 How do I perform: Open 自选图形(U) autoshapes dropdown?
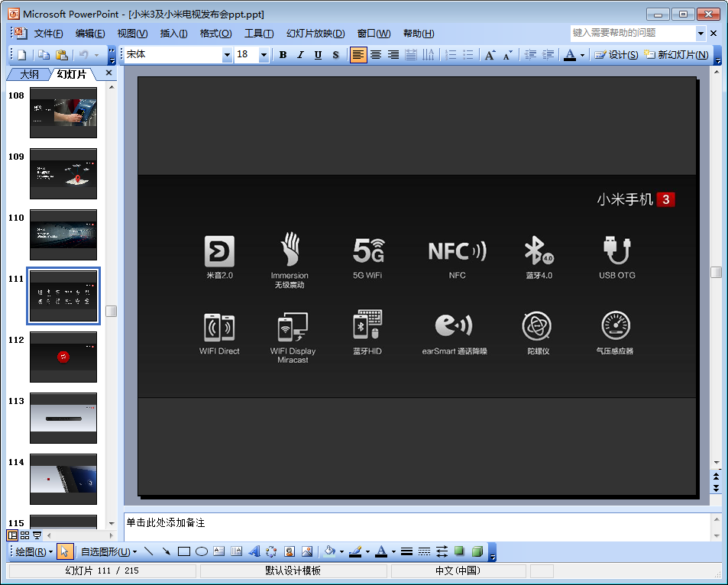click(x=108, y=551)
